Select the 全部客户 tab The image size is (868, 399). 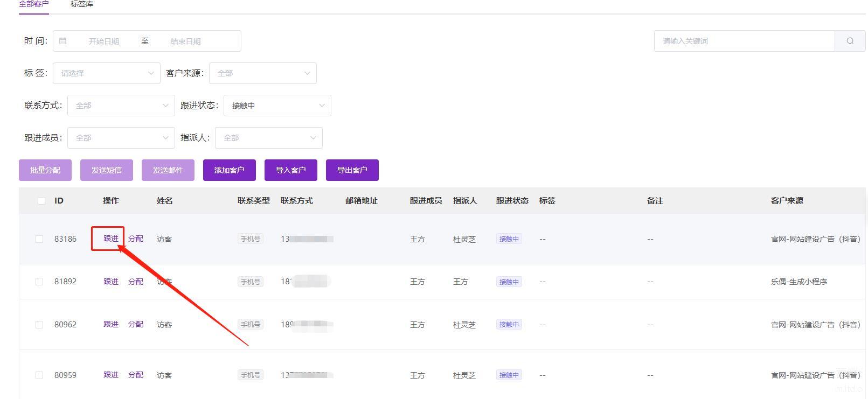pos(34,4)
